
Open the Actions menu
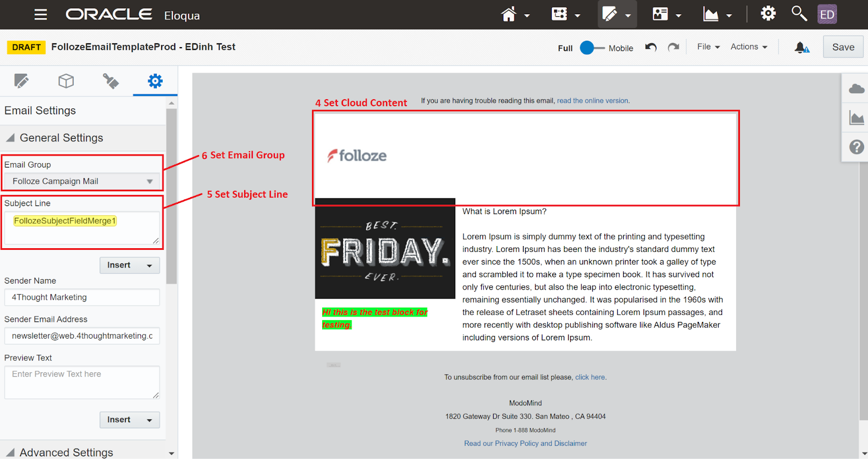pyautogui.click(x=748, y=47)
